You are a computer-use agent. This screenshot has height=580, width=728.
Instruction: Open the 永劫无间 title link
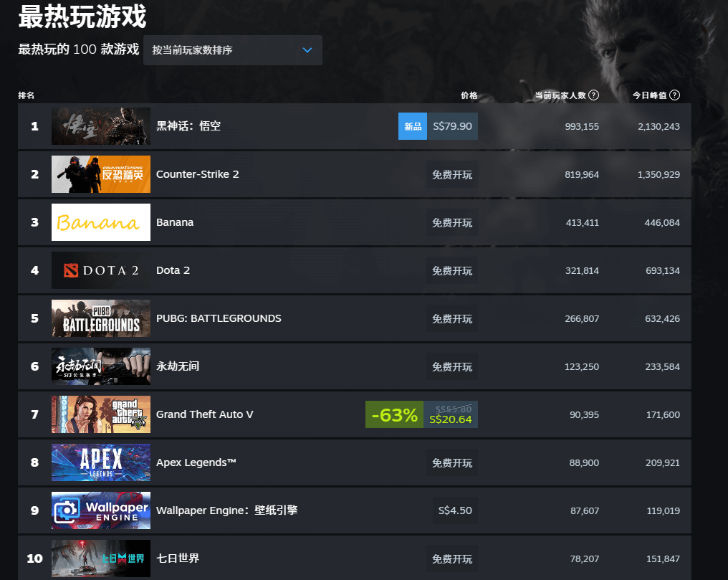point(178,366)
